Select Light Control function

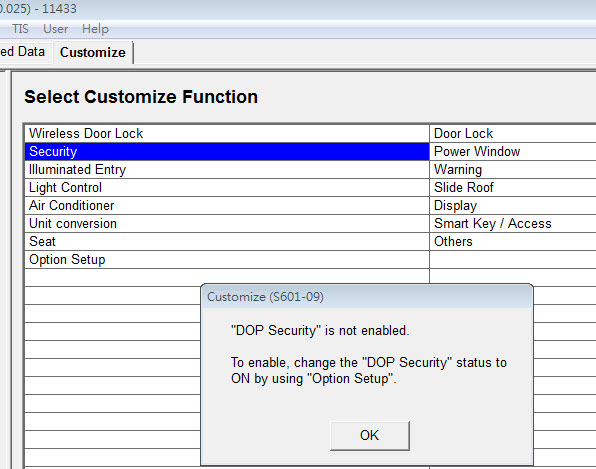(227, 187)
